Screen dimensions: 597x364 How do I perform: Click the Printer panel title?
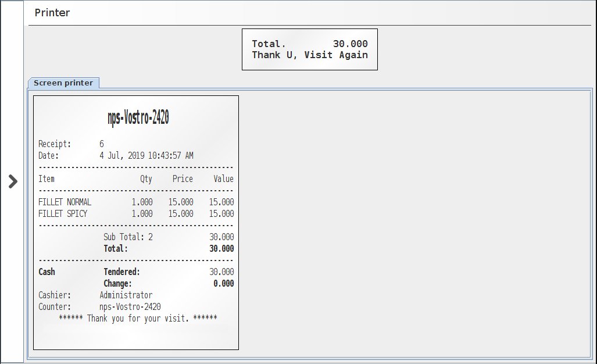[x=52, y=13]
